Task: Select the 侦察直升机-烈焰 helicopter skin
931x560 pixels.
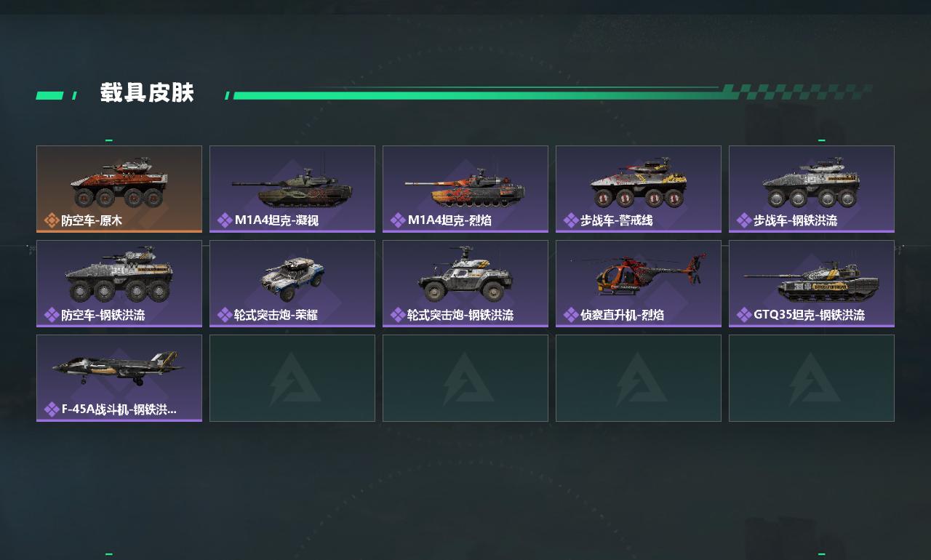Action: 639,284
